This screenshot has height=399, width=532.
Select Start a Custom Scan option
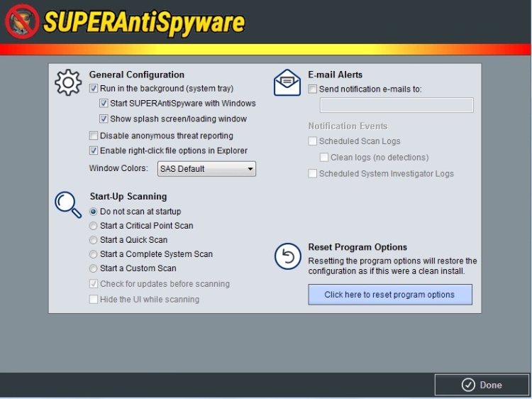point(93,268)
